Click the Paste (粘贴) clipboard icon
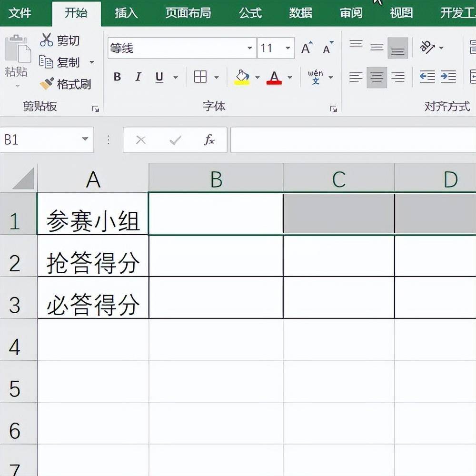The image size is (476, 476). click(18, 49)
